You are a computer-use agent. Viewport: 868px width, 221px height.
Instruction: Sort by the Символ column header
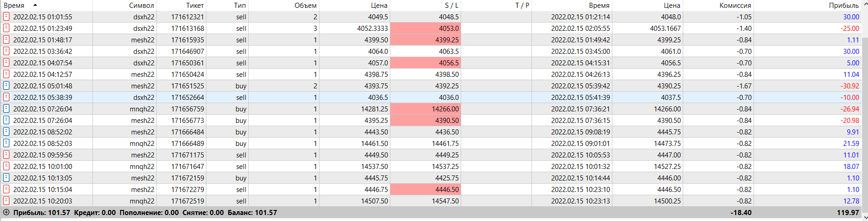click(141, 6)
